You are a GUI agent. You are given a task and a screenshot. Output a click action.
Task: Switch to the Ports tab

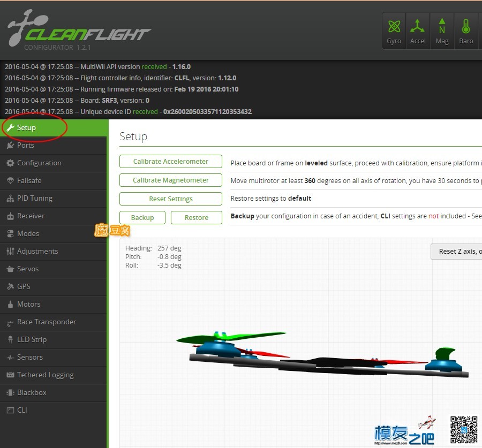[x=54, y=146]
